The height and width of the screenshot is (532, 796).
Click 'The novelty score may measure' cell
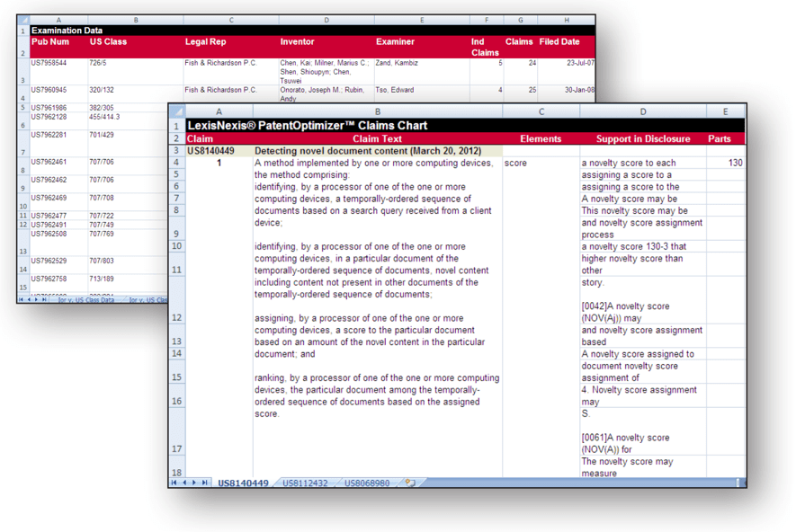coord(643,467)
